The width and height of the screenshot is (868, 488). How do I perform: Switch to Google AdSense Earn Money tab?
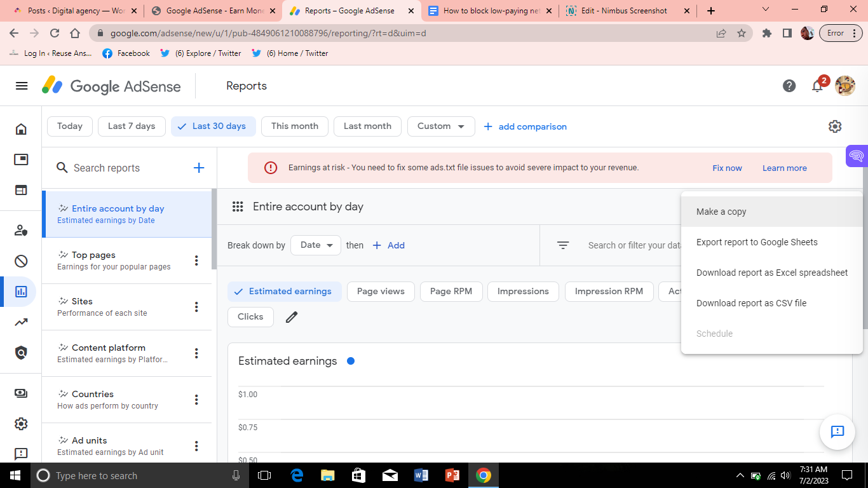click(x=214, y=11)
